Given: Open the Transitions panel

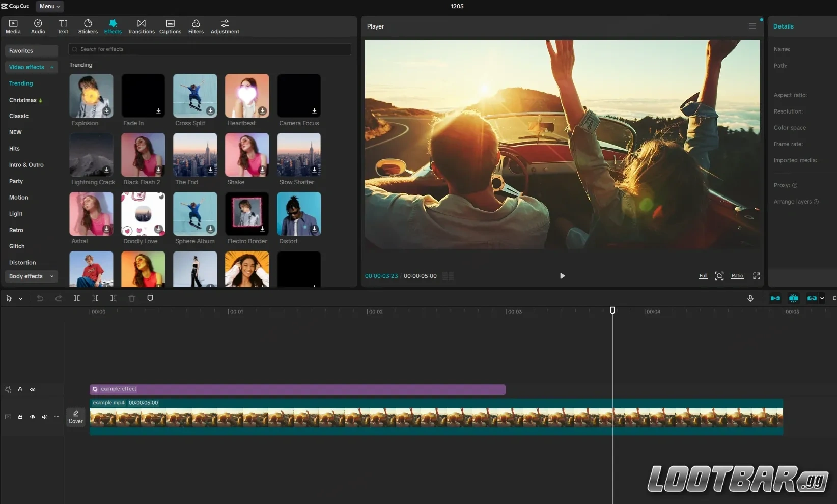Looking at the screenshot, I should (141, 26).
